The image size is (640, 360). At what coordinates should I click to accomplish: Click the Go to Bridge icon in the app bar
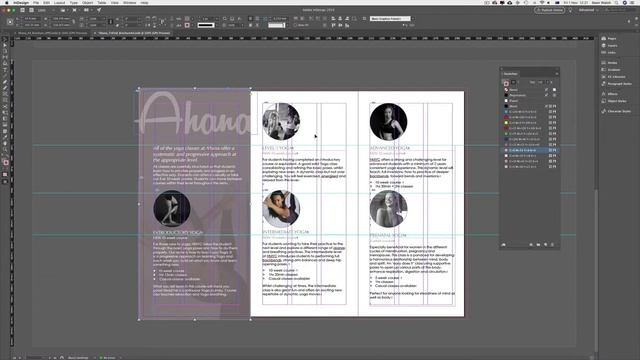tap(22, 10)
